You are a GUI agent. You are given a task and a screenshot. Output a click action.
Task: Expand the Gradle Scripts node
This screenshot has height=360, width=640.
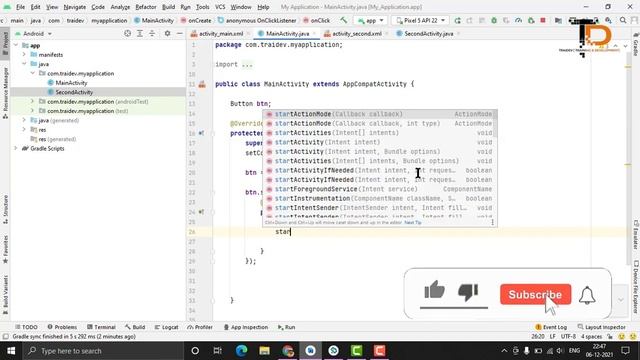click(x=16, y=149)
